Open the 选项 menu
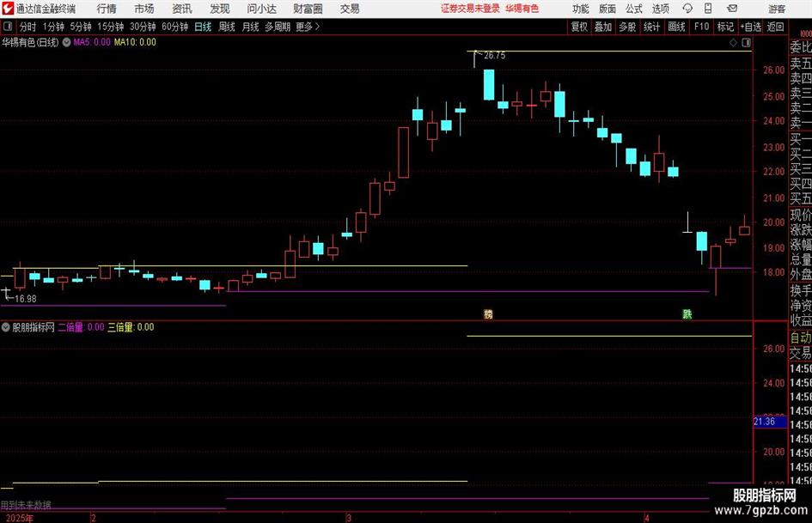The image size is (812, 523). 660,9
